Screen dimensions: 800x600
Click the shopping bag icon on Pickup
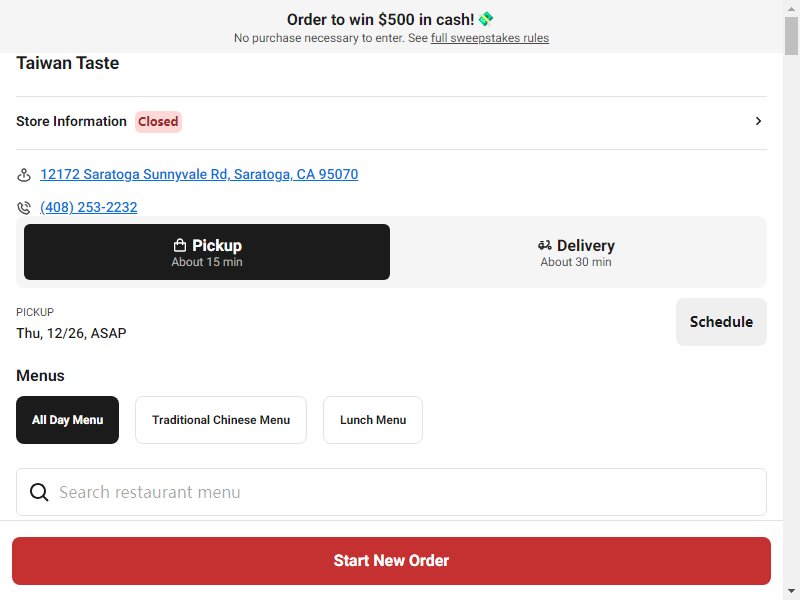click(180, 245)
